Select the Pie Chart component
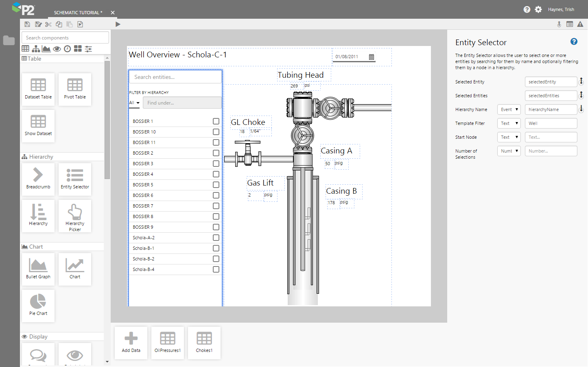 point(38,306)
